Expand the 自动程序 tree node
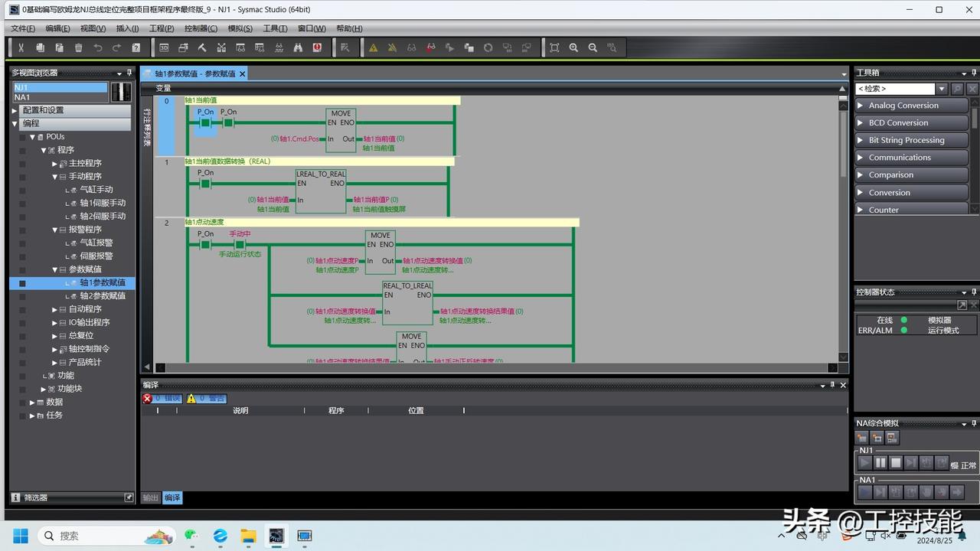 54,309
